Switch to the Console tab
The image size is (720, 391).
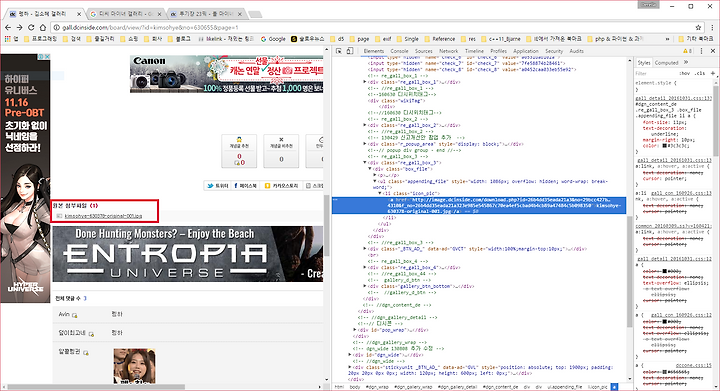[x=399, y=51]
